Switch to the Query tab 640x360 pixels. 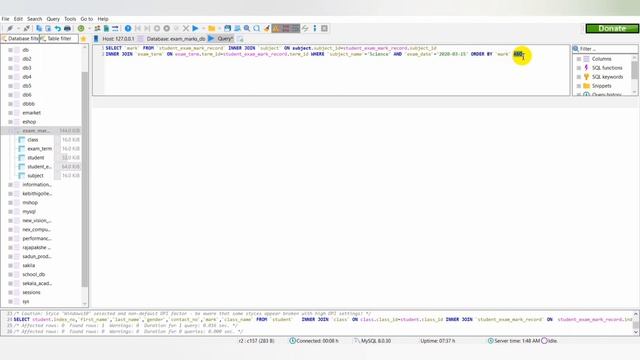click(221, 39)
